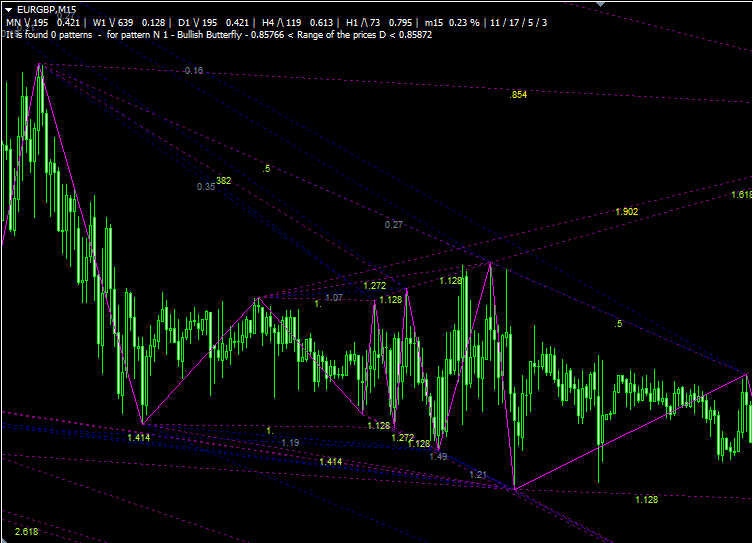This screenshot has width=753, height=543.
Task: Click the 382 yellow retracement label
Action: coord(223,181)
